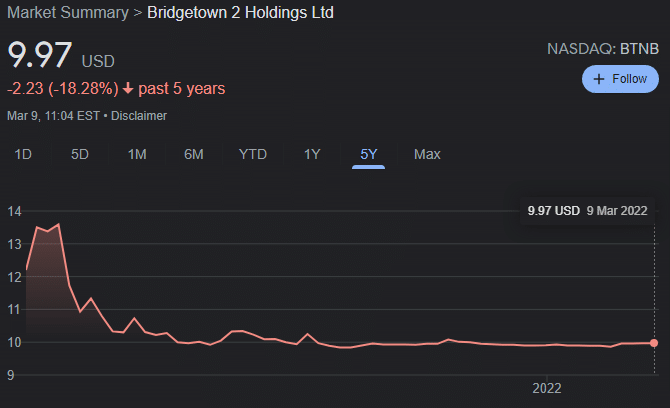Open the 6M chart range
This screenshot has width=670, height=408.
[194, 154]
